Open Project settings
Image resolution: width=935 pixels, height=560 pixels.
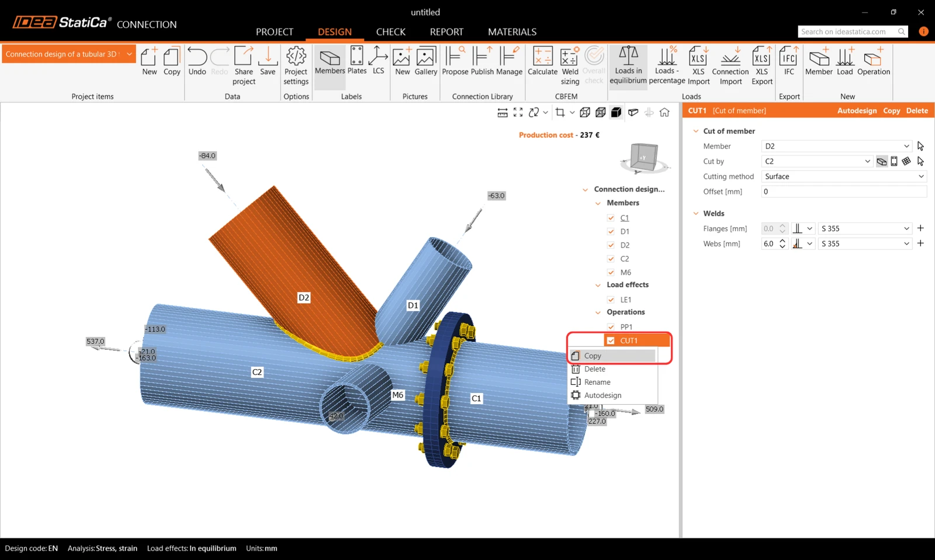[296, 66]
